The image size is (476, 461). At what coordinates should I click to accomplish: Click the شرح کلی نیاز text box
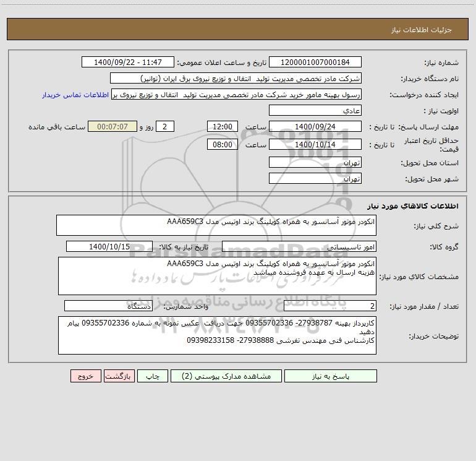click(x=216, y=225)
